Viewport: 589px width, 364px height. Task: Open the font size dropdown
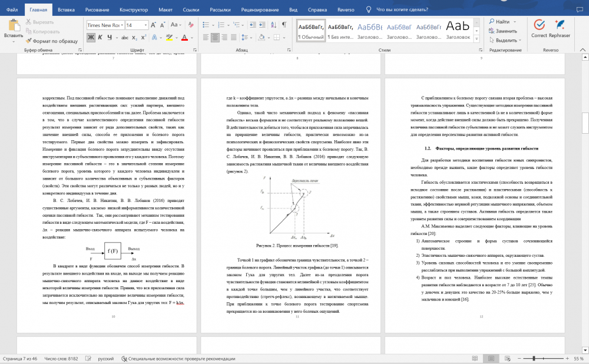pyautogui.click(x=147, y=25)
